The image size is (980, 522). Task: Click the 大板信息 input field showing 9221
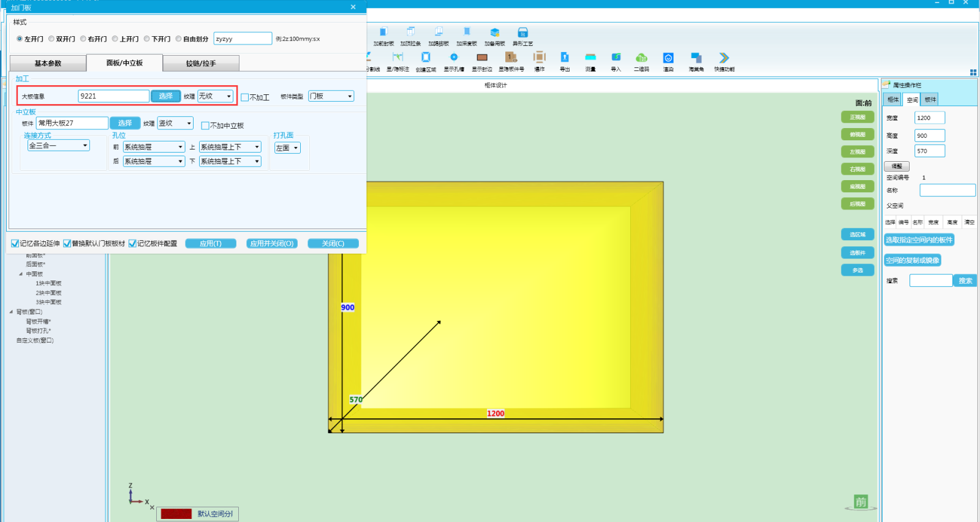[113, 96]
